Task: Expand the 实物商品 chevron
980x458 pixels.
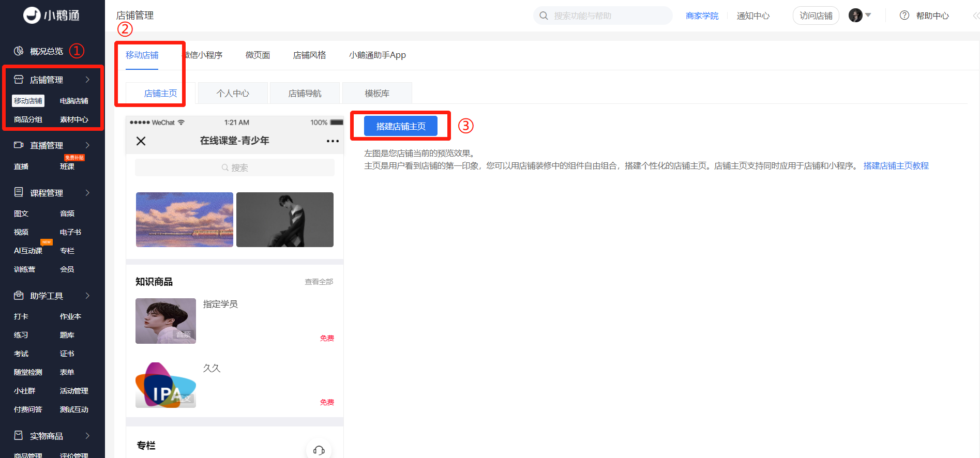Action: 88,436
